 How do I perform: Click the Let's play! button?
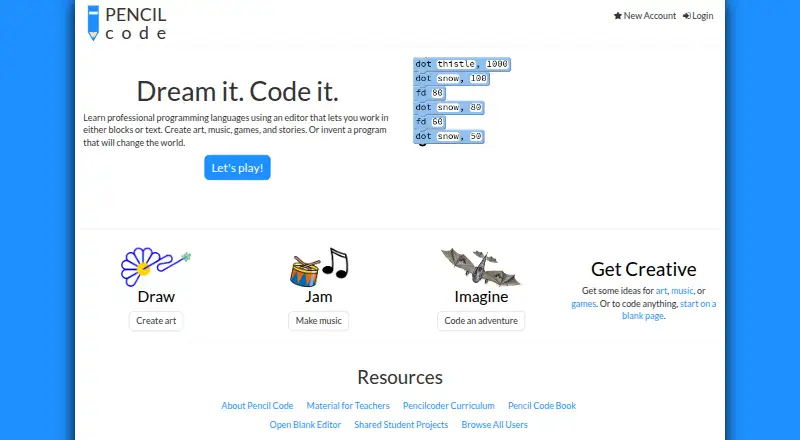tap(237, 168)
